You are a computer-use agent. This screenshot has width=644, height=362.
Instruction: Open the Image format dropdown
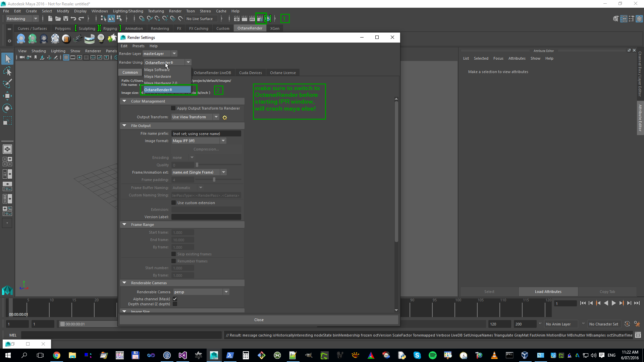[x=223, y=141]
